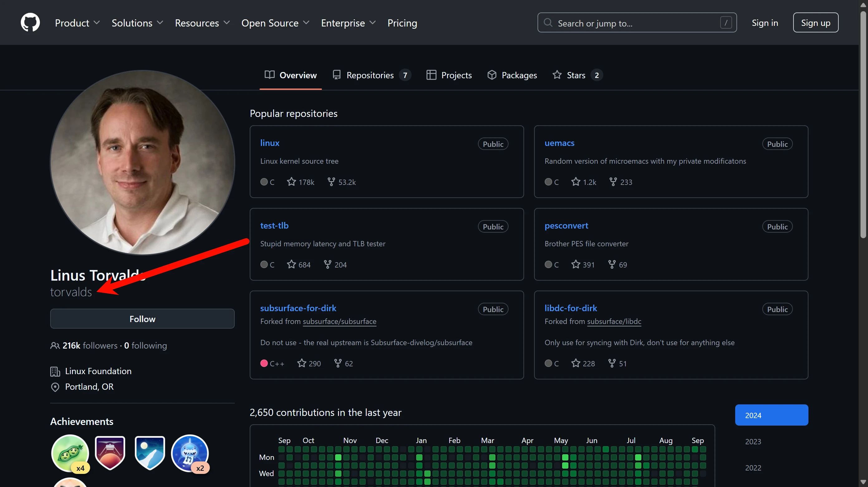Expand the Solutions dropdown menu
868x487 pixels.
pyautogui.click(x=137, y=23)
